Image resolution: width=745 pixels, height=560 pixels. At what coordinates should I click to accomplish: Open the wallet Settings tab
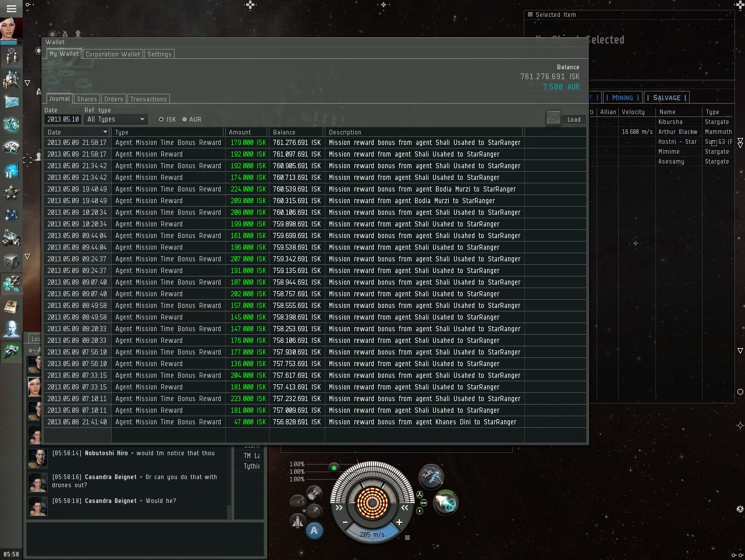click(x=159, y=54)
